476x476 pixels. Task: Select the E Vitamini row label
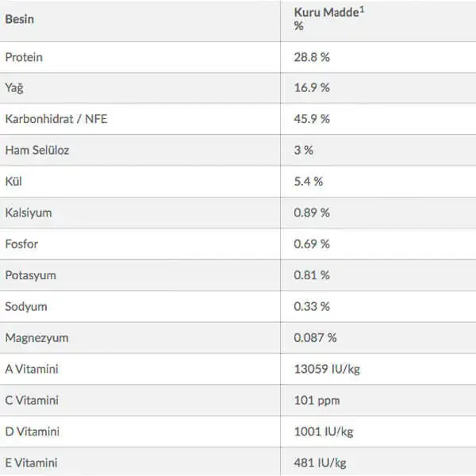[32, 463]
